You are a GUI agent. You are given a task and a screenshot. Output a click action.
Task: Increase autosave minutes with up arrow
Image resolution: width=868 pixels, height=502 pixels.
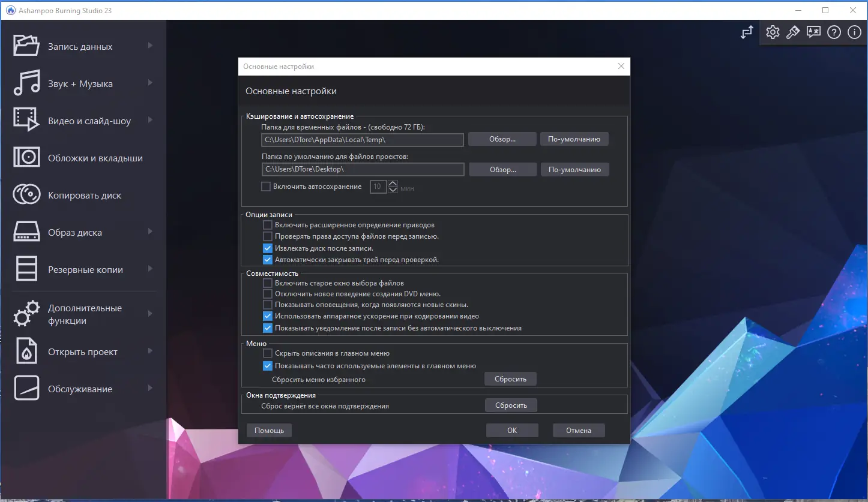pos(393,184)
